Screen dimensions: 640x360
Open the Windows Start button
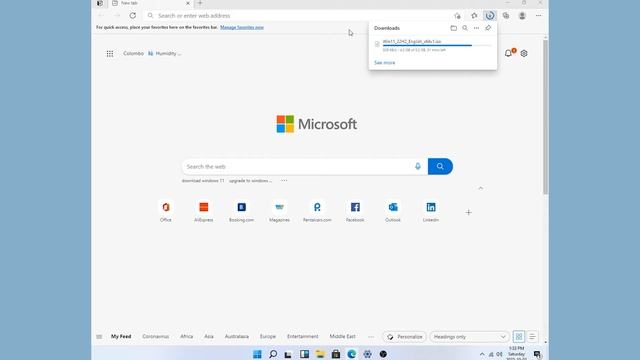coord(257,354)
